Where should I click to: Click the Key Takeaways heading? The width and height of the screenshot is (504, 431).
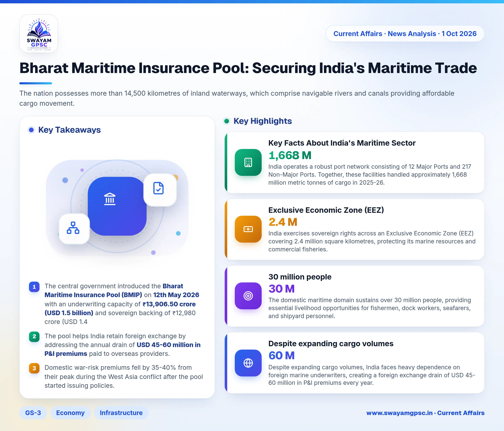click(x=69, y=130)
